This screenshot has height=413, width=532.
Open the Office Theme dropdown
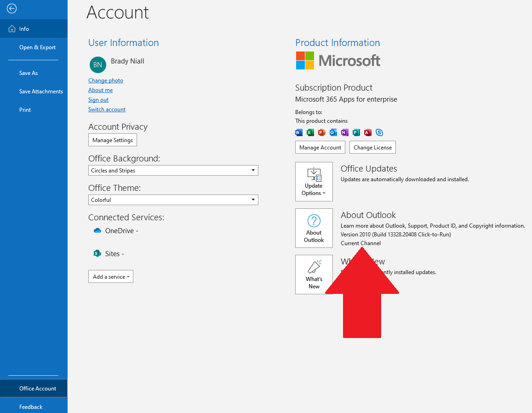tap(173, 200)
